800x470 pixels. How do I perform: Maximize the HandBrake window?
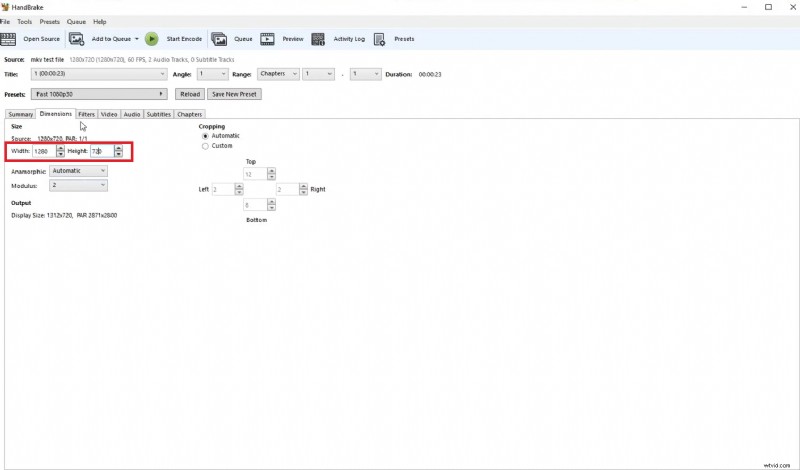pyautogui.click(x=768, y=7)
